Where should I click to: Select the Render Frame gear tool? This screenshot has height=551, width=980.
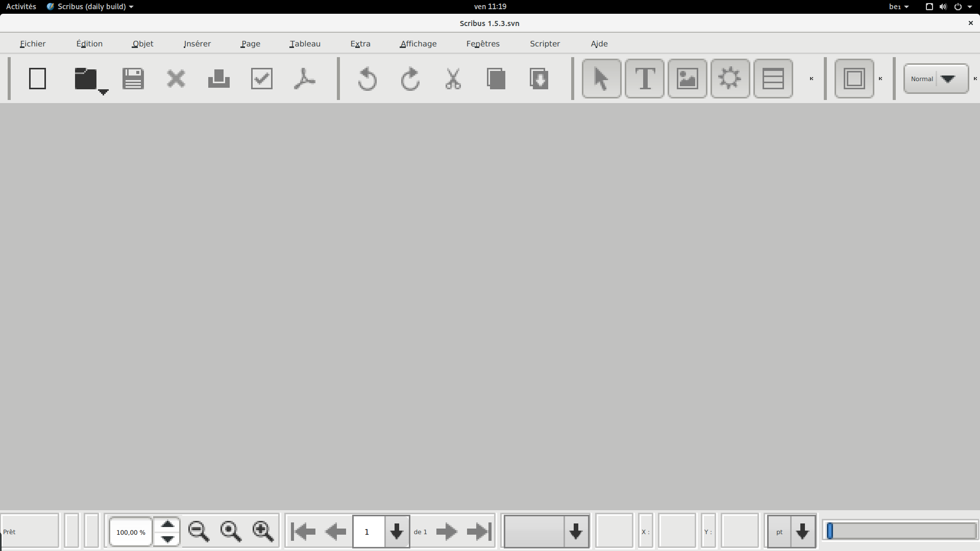(x=730, y=79)
